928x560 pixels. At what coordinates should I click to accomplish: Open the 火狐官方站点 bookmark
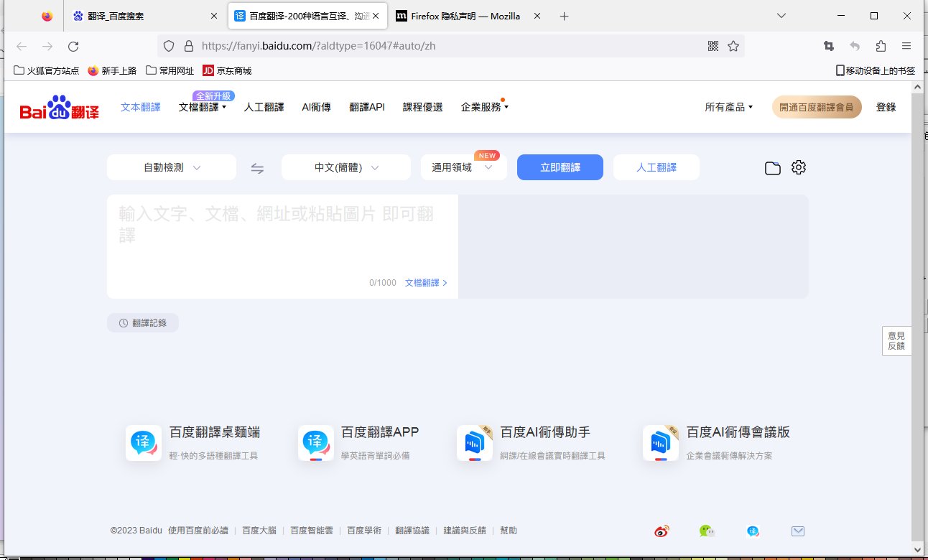[x=47, y=70]
